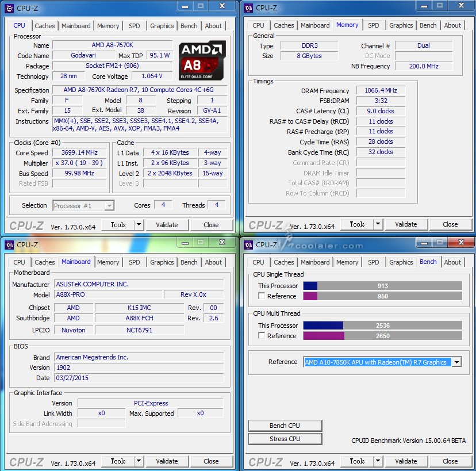
Task: Click Validate in the Memory window
Action: pyautogui.click(x=406, y=224)
